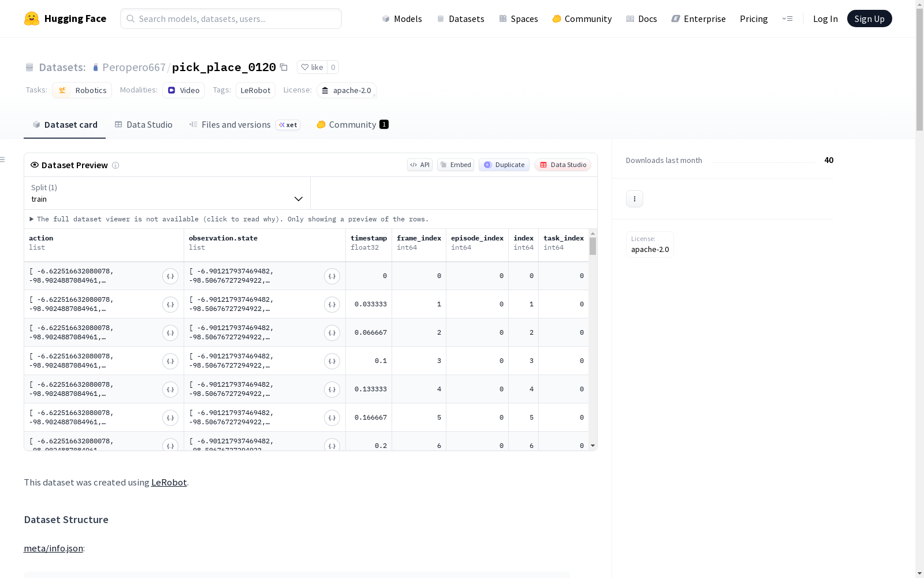Expand the dataset viewer unavailable notice
The image size is (924, 578).
pos(229,219)
